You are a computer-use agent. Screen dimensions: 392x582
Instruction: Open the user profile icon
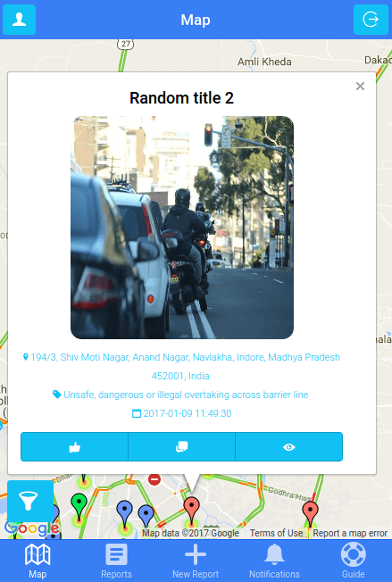point(20,20)
